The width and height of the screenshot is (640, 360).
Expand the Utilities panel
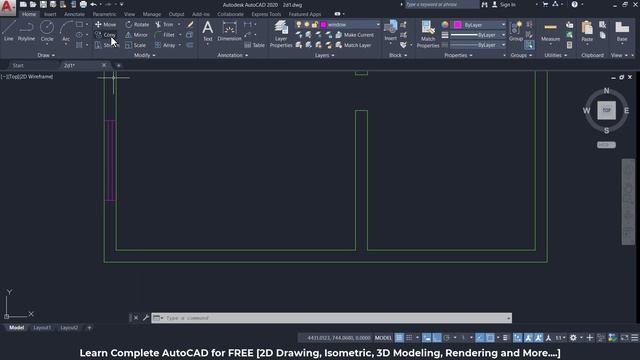556,55
